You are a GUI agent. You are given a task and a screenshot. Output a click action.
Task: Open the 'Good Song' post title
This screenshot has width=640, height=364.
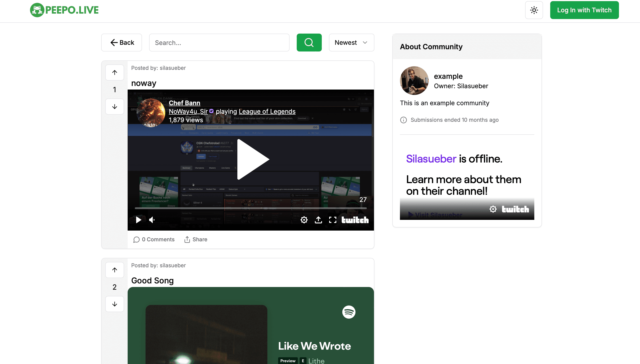152,280
